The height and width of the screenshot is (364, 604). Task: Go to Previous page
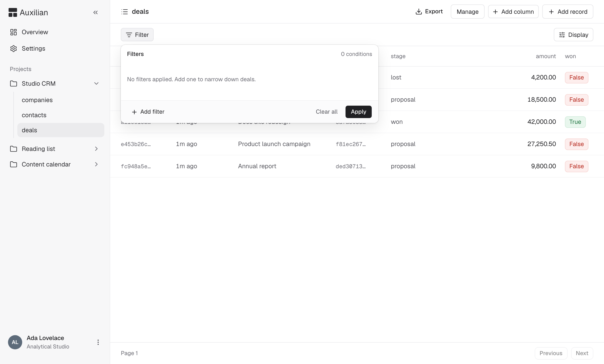[551, 353]
